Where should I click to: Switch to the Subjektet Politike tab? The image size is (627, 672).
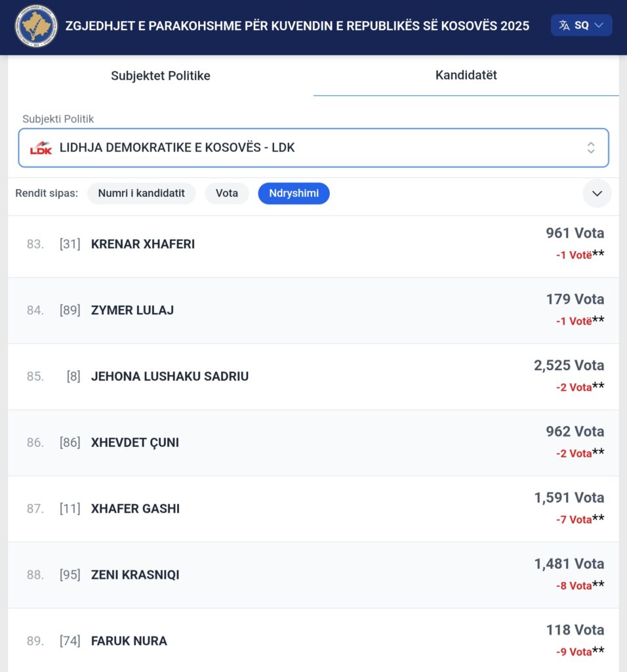(x=161, y=75)
